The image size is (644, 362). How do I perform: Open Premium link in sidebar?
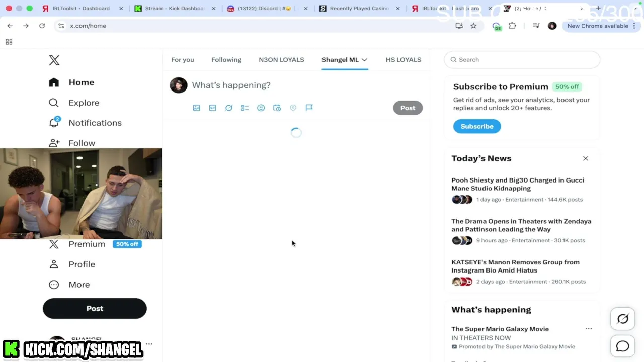87,244
